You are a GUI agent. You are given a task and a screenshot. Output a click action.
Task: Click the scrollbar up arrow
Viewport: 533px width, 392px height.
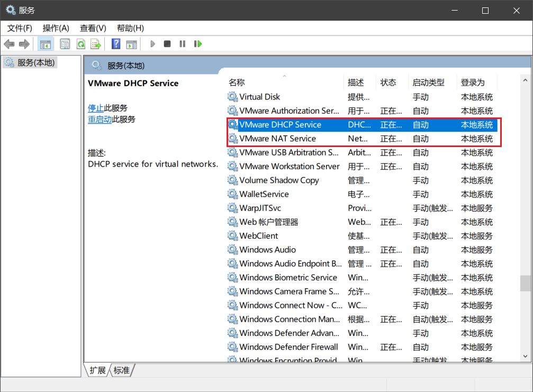coord(525,80)
